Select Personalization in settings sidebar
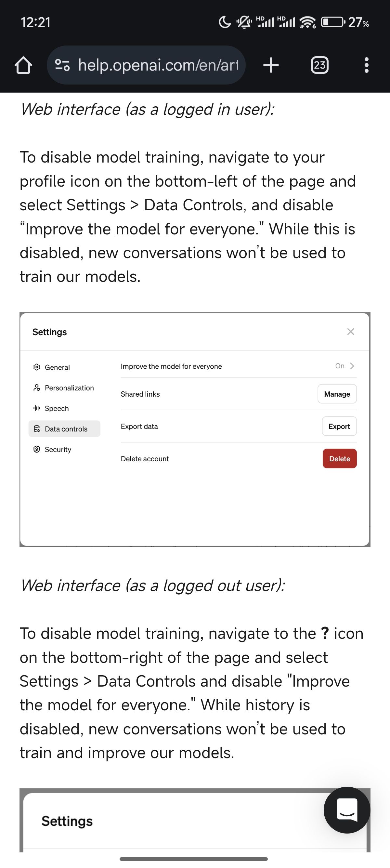The height and width of the screenshot is (868, 390). (69, 388)
